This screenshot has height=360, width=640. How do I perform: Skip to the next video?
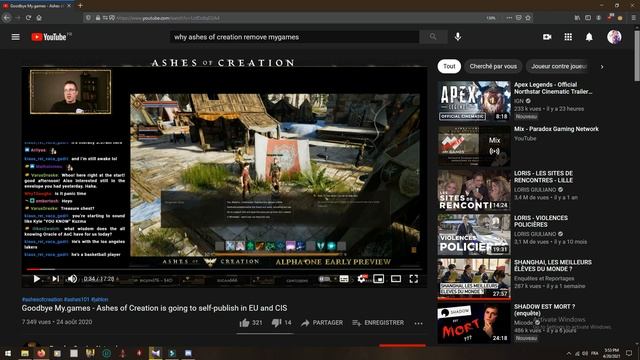56,279
